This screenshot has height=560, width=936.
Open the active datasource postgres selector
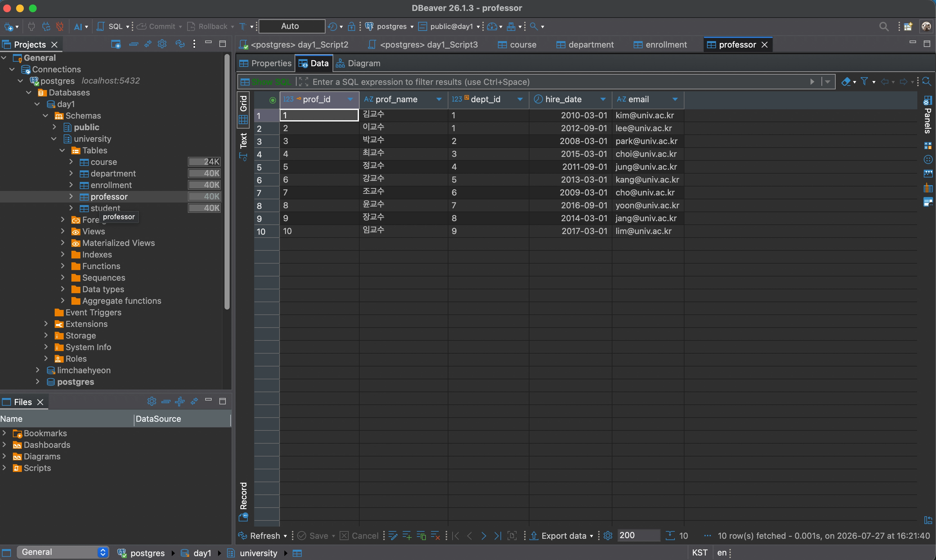coord(390,26)
